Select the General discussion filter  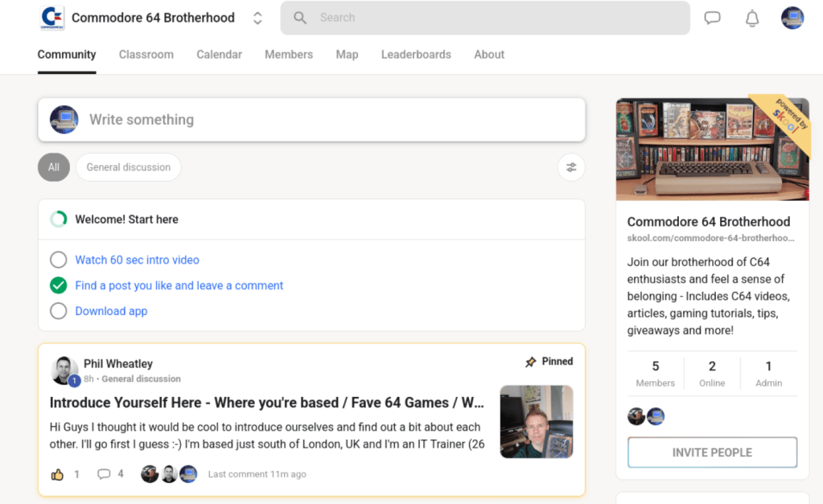(x=129, y=167)
